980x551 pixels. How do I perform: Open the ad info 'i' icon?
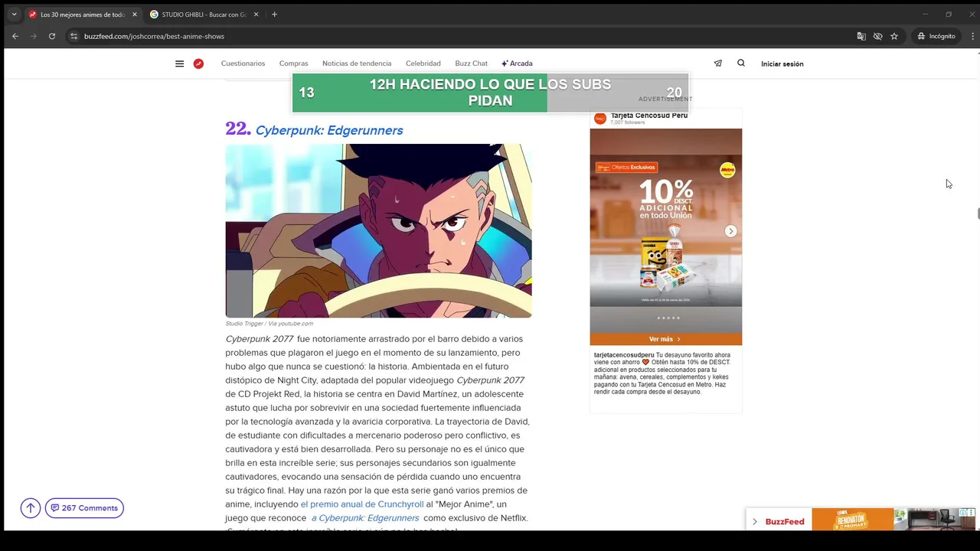point(964,512)
